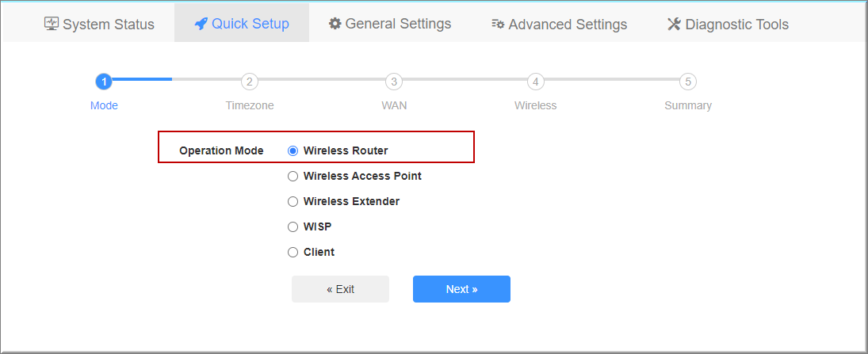The image size is (868, 354).
Task: Choose the Wireless Extender mode option
Action: (293, 202)
